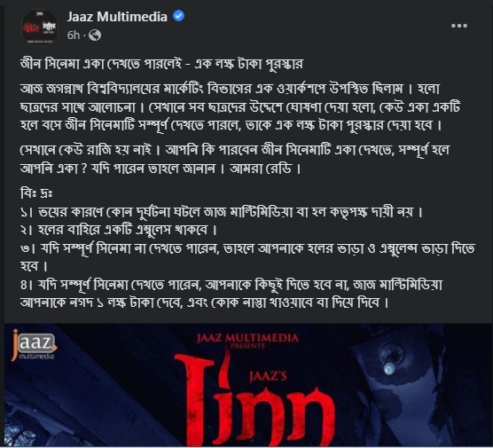Screen dimensions: 493x448
Task: Click the globe public privacy icon
Action: [x=95, y=35]
